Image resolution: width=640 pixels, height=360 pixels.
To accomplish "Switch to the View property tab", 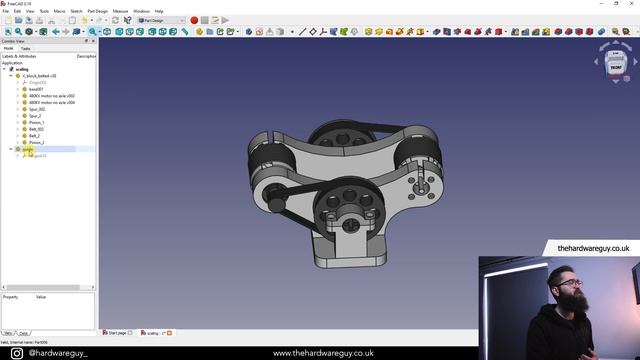I will (8, 333).
